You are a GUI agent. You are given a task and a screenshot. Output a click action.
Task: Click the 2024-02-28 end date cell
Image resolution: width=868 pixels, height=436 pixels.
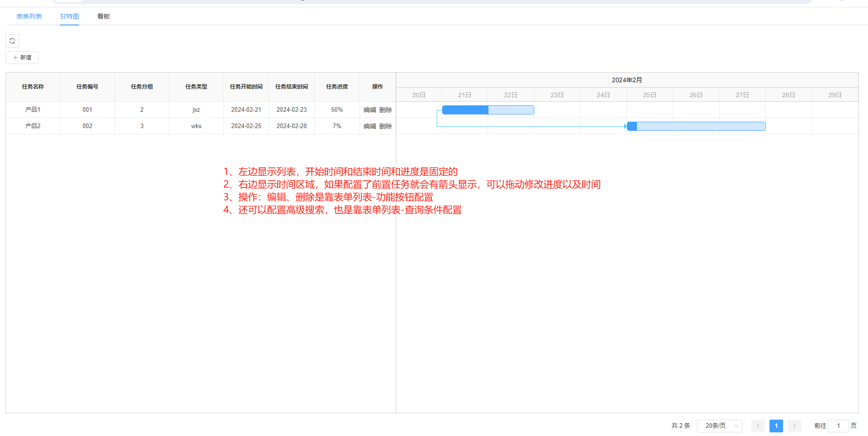click(x=291, y=126)
